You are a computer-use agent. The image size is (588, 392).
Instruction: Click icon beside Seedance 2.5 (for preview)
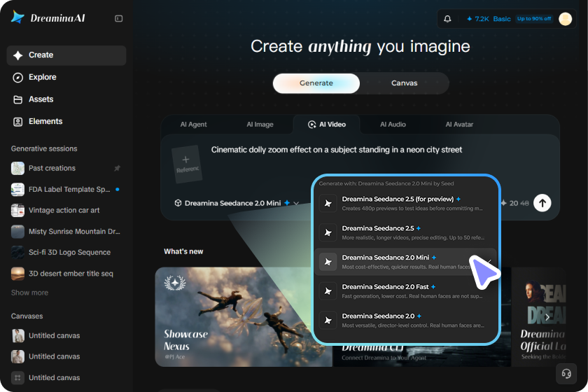328,203
